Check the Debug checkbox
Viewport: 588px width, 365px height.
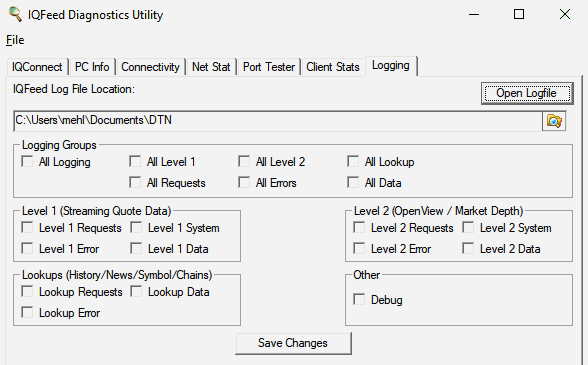[359, 300]
